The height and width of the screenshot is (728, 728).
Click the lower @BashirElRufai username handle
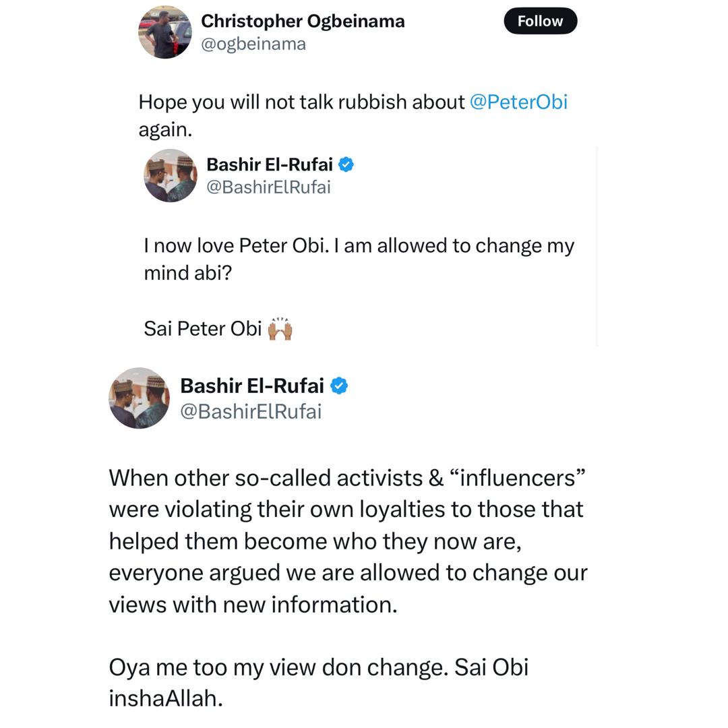(251, 412)
